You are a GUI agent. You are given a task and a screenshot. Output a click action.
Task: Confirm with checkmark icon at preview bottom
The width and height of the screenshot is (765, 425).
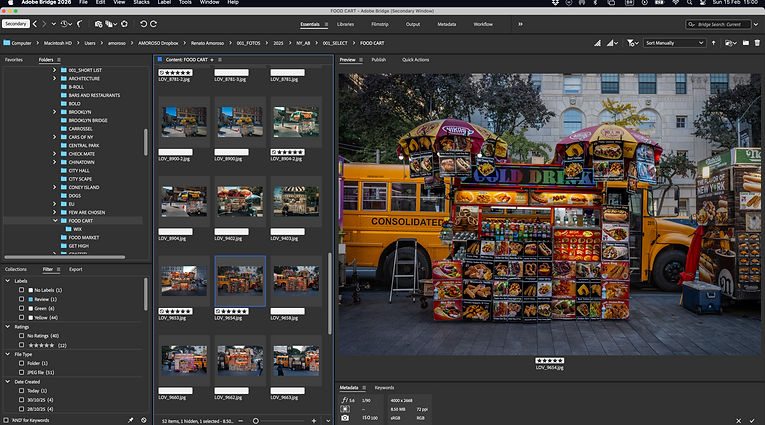point(752,421)
